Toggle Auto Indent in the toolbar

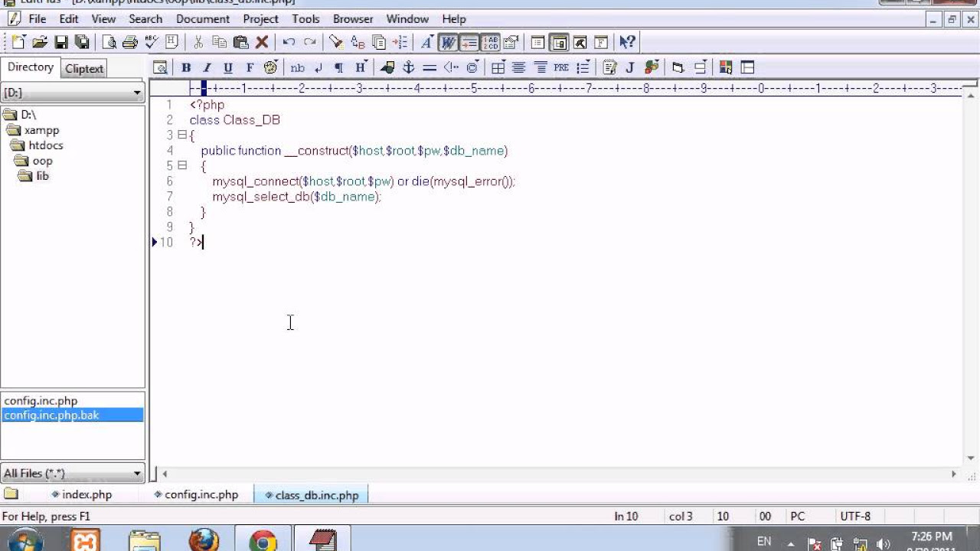click(x=469, y=42)
